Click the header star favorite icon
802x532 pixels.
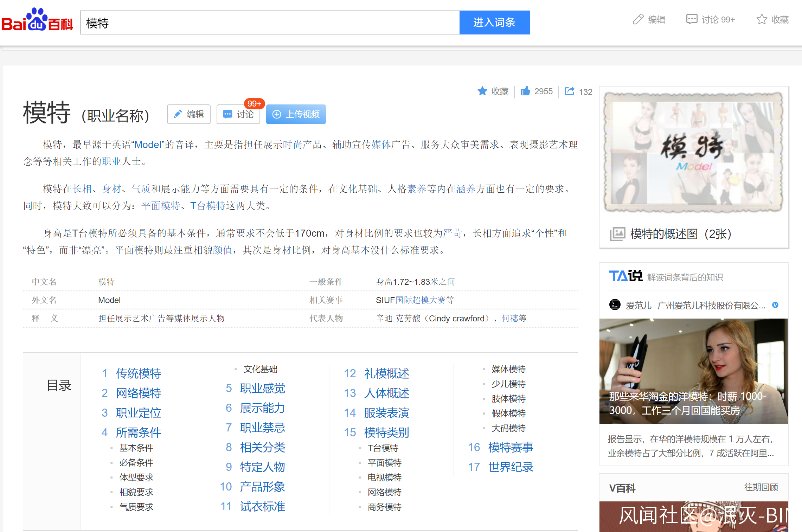pyautogui.click(x=761, y=20)
